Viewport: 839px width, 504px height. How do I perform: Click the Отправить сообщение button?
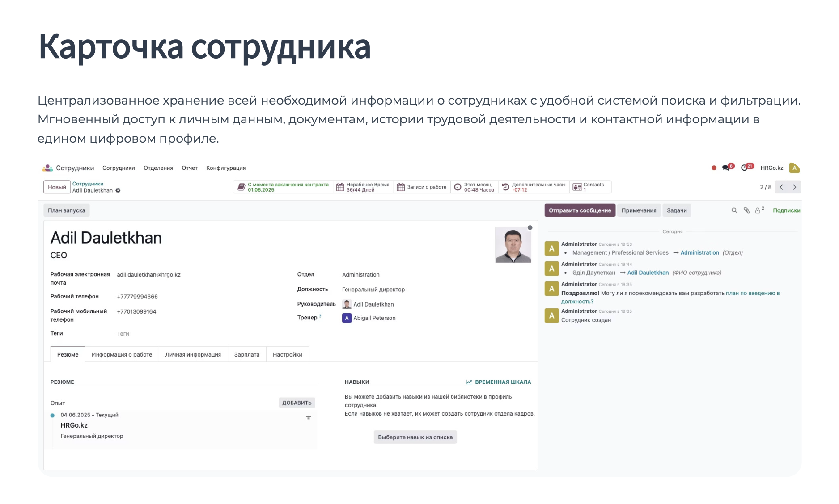click(x=580, y=210)
